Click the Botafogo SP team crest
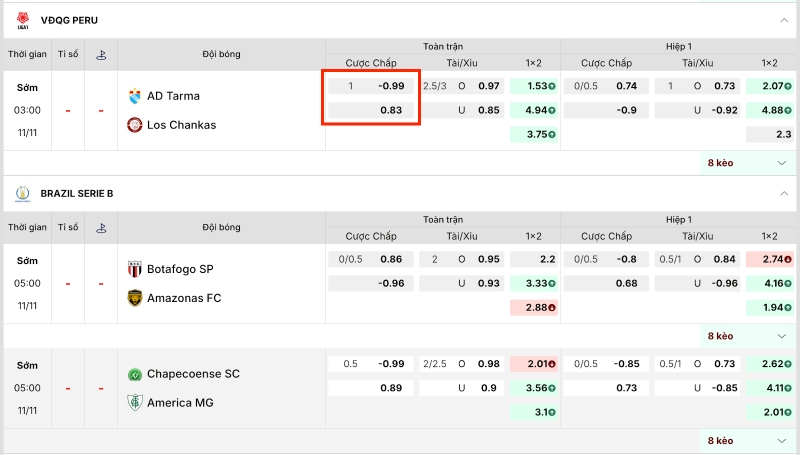The image size is (800, 455). pos(134,269)
